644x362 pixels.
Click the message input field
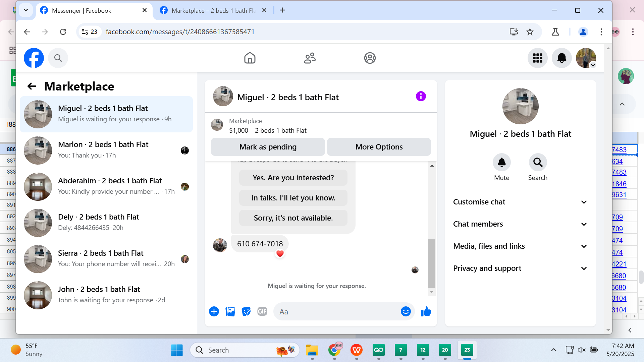[x=335, y=312]
